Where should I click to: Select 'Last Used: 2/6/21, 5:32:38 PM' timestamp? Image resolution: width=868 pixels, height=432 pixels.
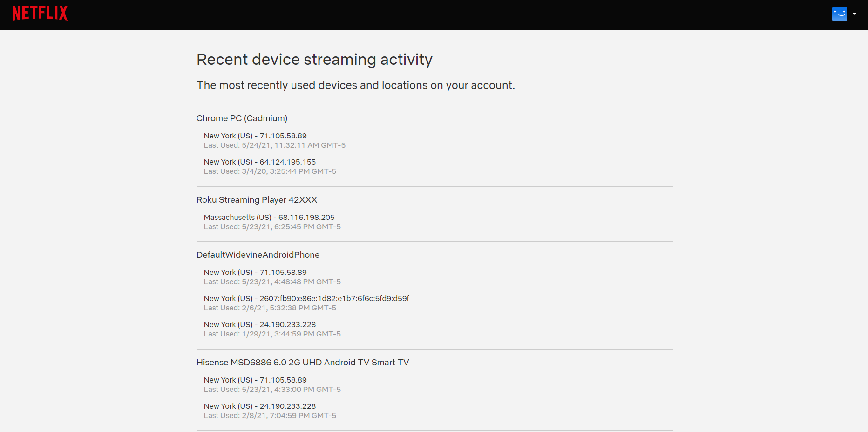click(x=270, y=308)
